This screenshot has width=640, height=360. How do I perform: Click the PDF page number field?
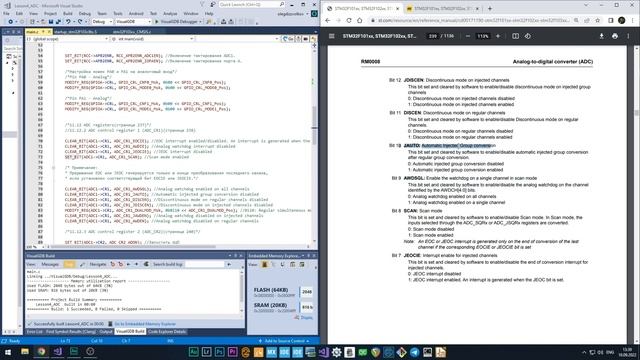tap(433, 36)
